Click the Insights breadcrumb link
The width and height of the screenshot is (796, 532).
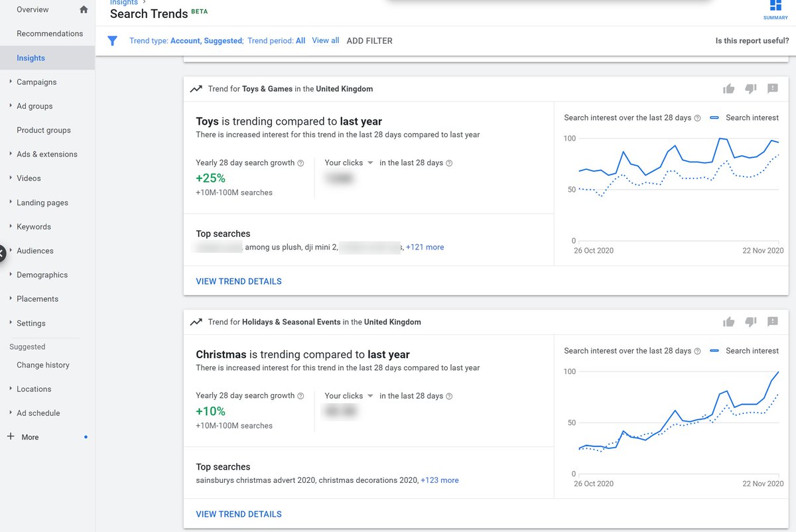124,3
